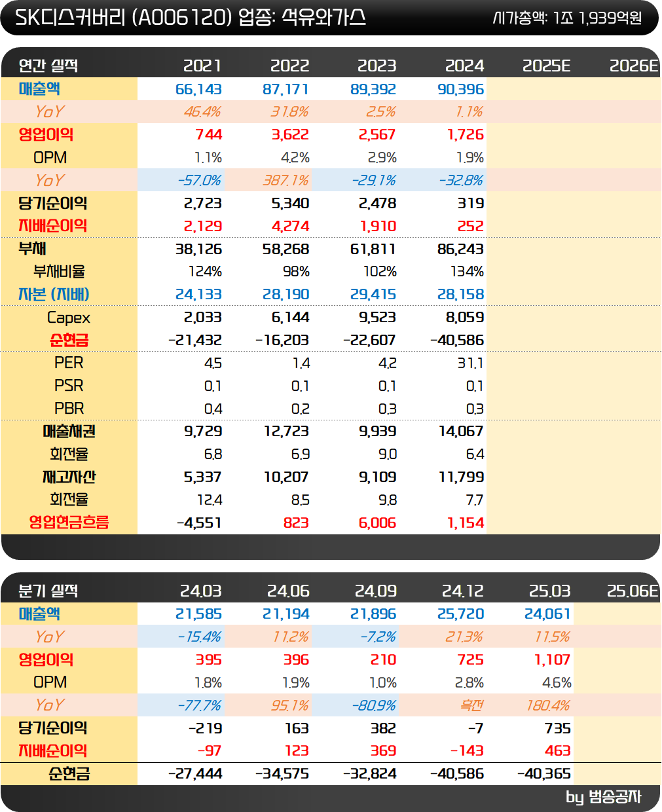Select the 2022 inventory value 10,207
This screenshot has width=662, height=812.
coord(286,477)
